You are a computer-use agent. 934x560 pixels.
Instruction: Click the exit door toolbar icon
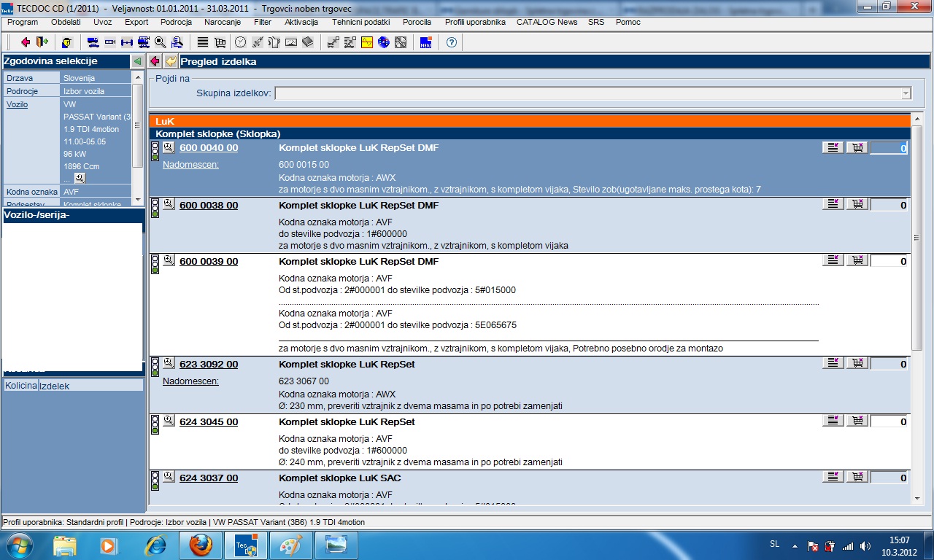[42, 42]
